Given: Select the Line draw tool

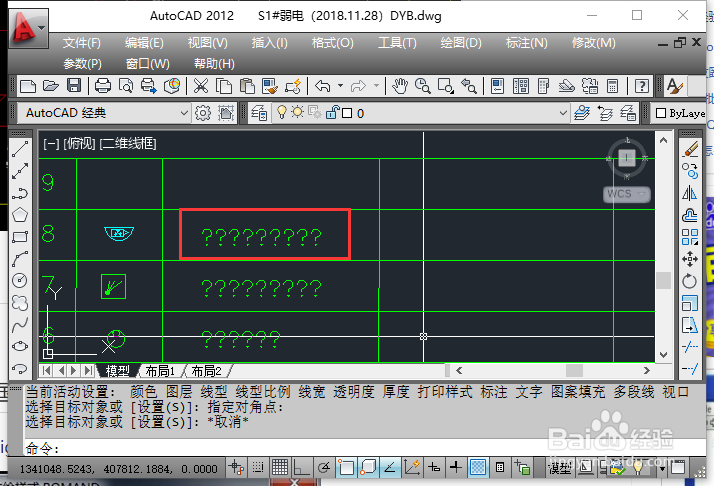Looking at the screenshot, I should pyautogui.click(x=20, y=149).
